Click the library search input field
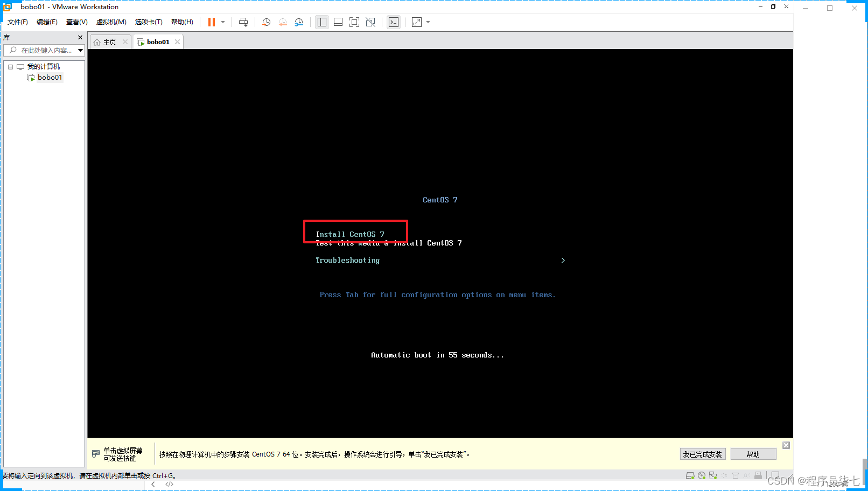This screenshot has height=491, width=868. pyautogui.click(x=43, y=50)
